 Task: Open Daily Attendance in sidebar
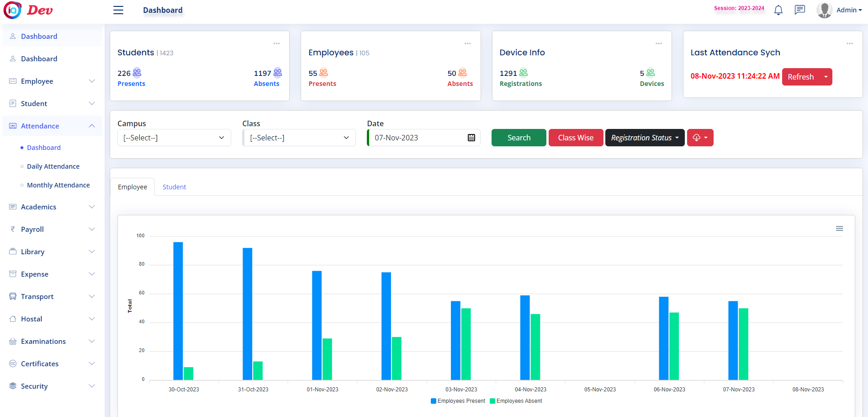[x=53, y=166]
